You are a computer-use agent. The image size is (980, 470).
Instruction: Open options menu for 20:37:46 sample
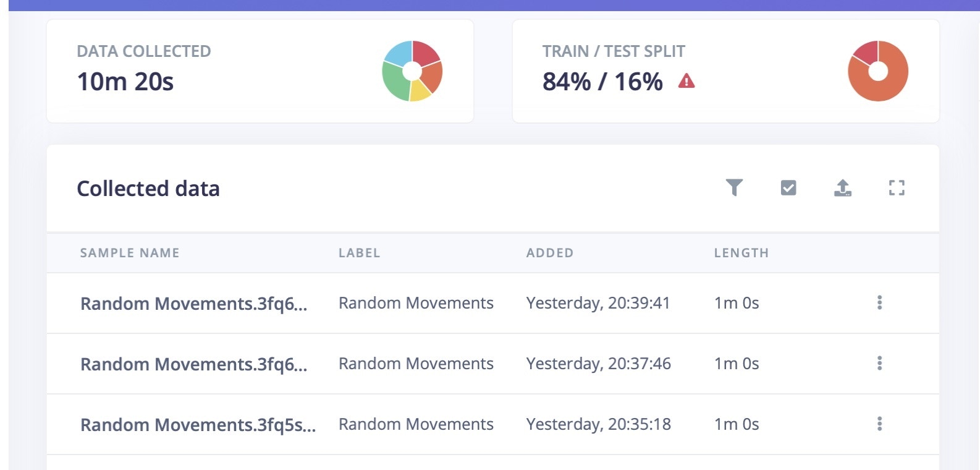(x=879, y=363)
